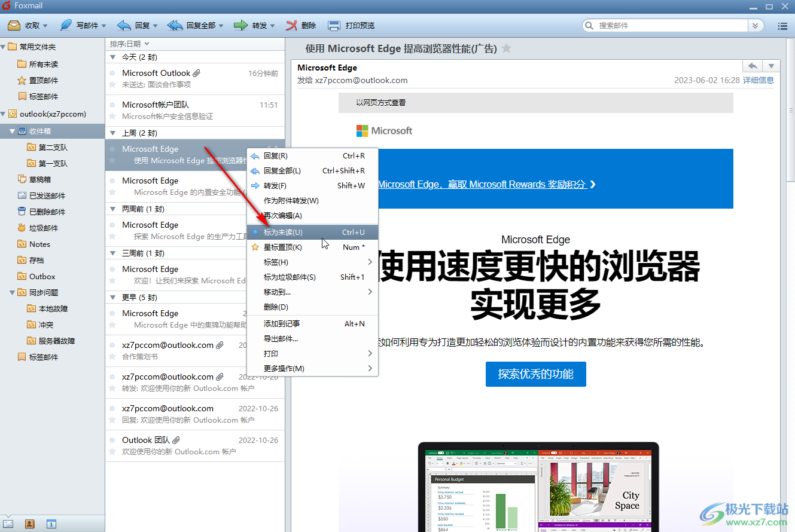Click inside the 搜索邮件 search field

pyautogui.click(x=672, y=26)
